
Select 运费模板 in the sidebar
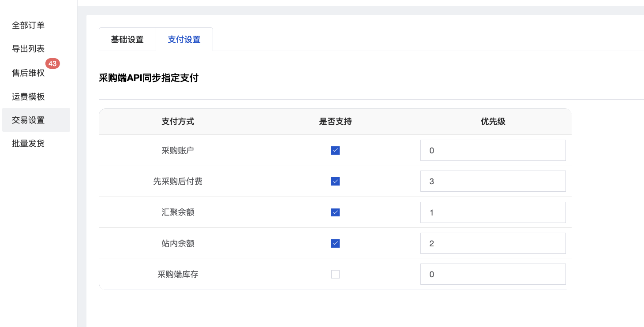(x=28, y=97)
